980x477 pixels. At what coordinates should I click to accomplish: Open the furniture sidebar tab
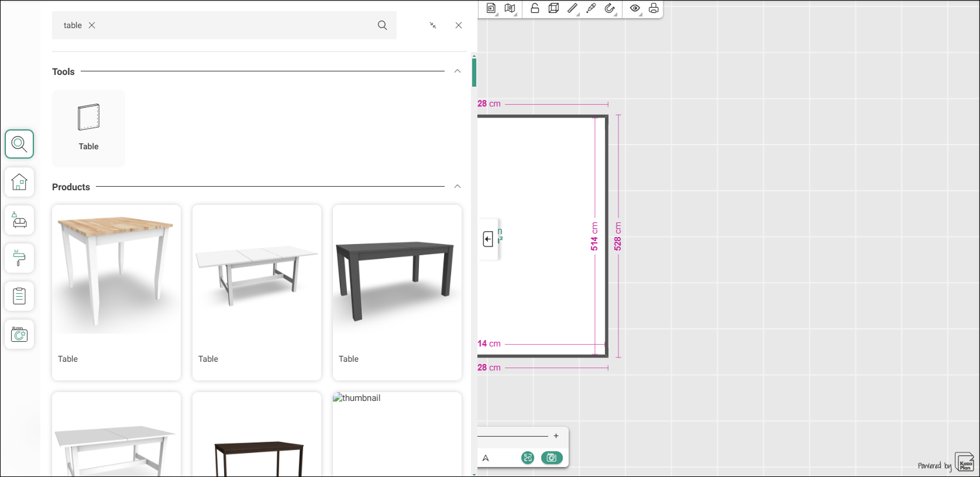coord(19,220)
